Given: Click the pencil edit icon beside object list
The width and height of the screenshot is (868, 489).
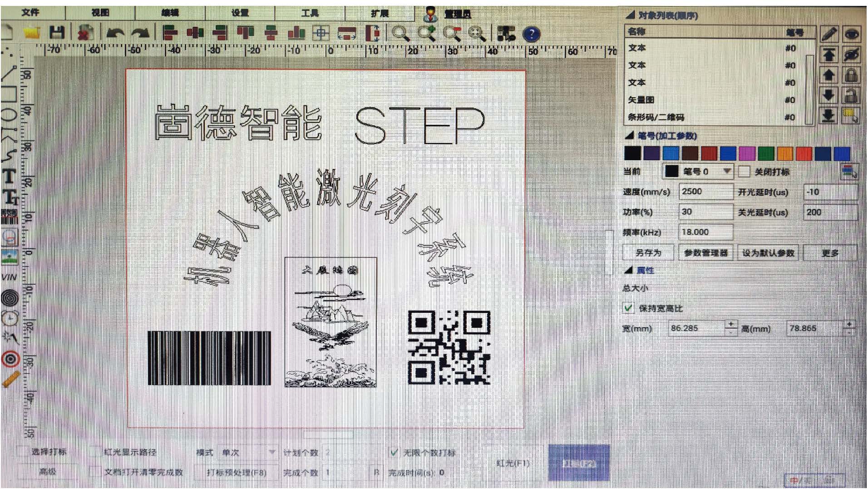Looking at the screenshot, I should (x=829, y=34).
